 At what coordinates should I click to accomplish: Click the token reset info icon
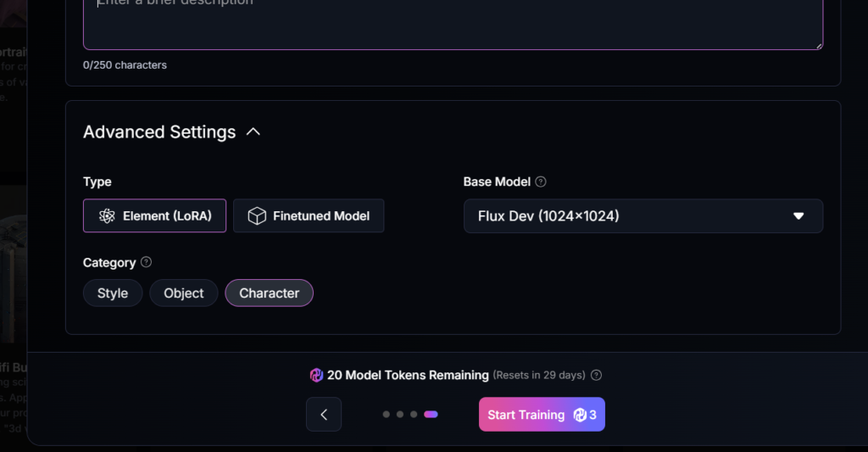point(596,375)
